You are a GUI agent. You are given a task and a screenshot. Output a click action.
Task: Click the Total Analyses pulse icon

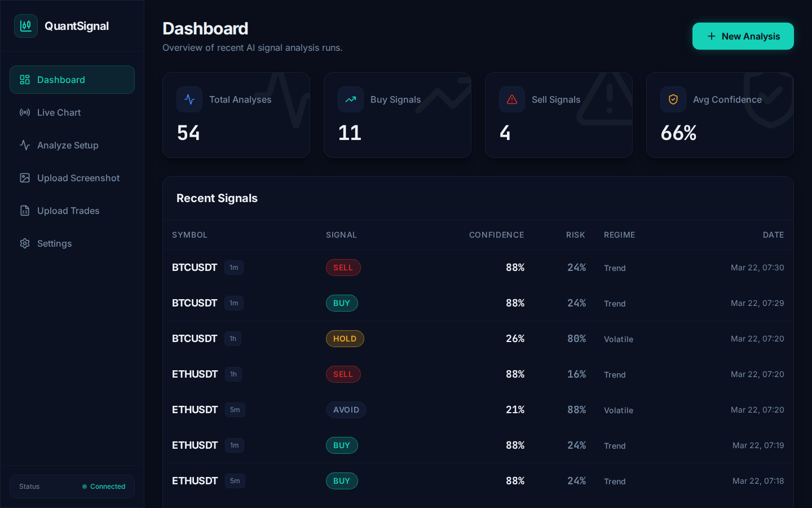coord(189,99)
